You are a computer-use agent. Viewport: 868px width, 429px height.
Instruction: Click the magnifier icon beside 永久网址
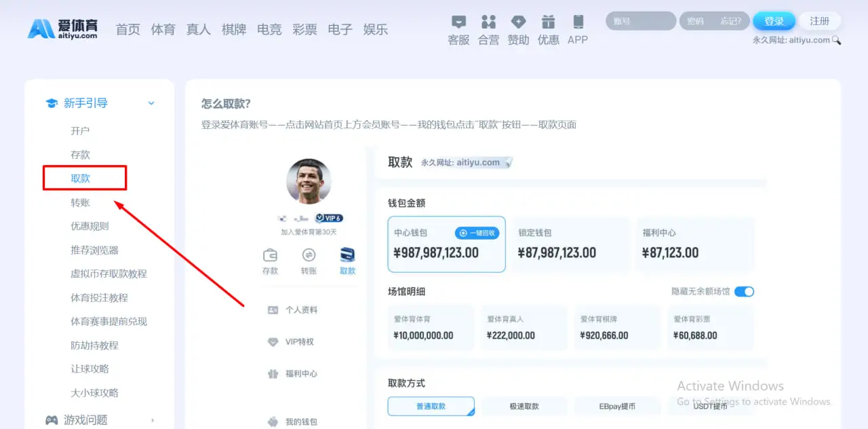(836, 40)
